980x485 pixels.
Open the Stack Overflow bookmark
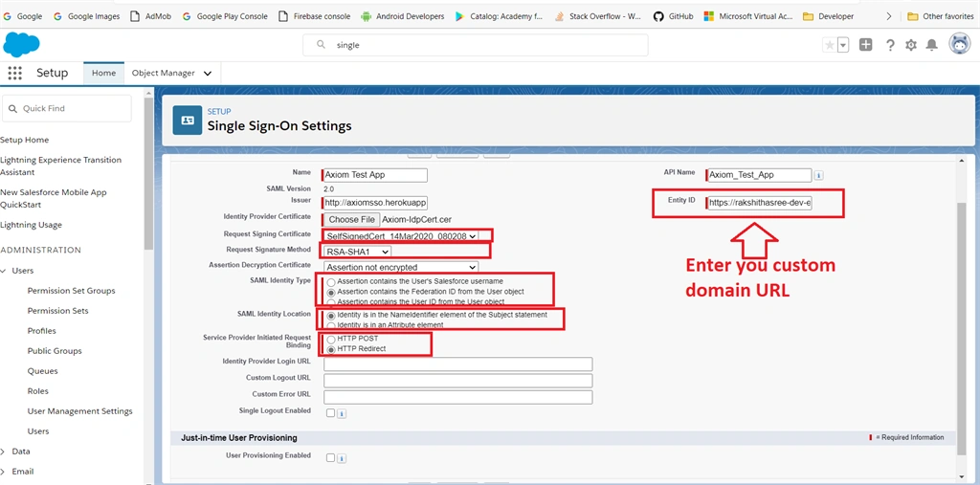coord(597,16)
